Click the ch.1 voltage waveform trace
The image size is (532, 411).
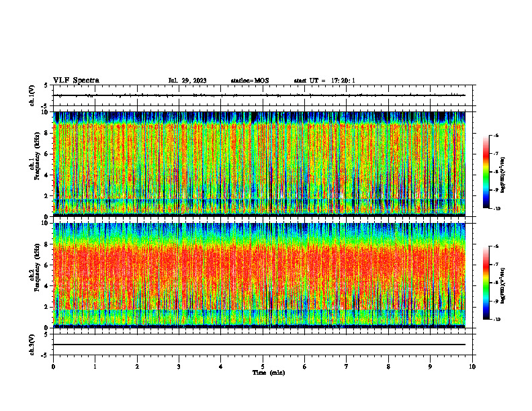pyautogui.click(x=259, y=95)
